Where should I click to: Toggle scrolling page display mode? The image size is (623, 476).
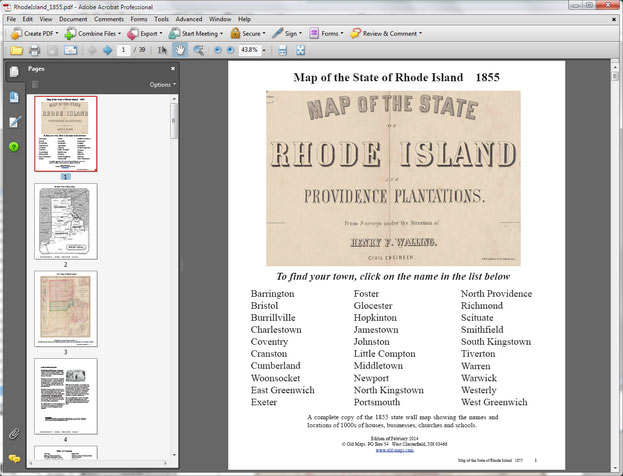point(282,50)
